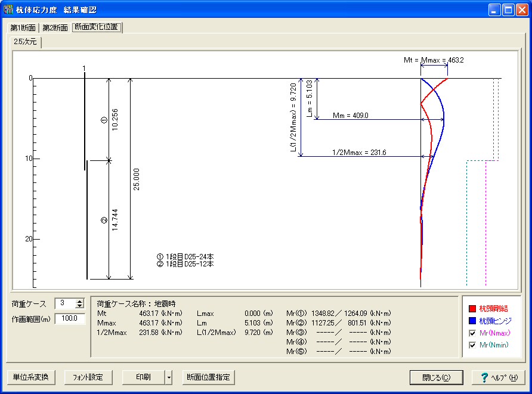Viewport: 532px width, 394px height.
Task: Click the 印刷 print button
Action: pos(143,377)
